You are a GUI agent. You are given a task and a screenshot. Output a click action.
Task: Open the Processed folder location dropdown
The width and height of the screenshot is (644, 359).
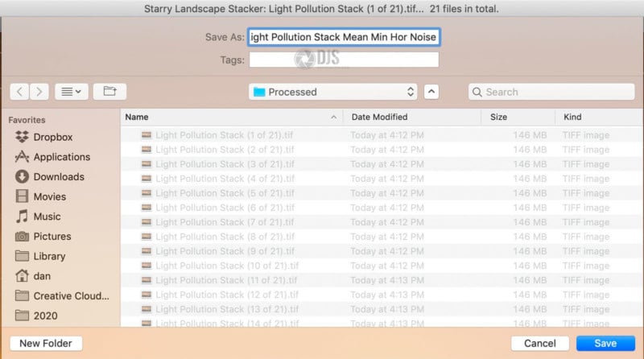pyautogui.click(x=333, y=92)
